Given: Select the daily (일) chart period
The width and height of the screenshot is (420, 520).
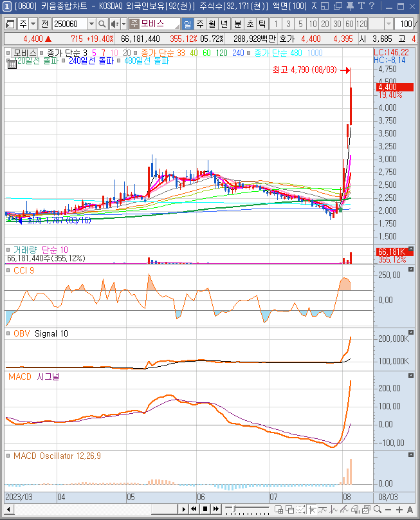Looking at the screenshot, I should pyautogui.click(x=187, y=24).
